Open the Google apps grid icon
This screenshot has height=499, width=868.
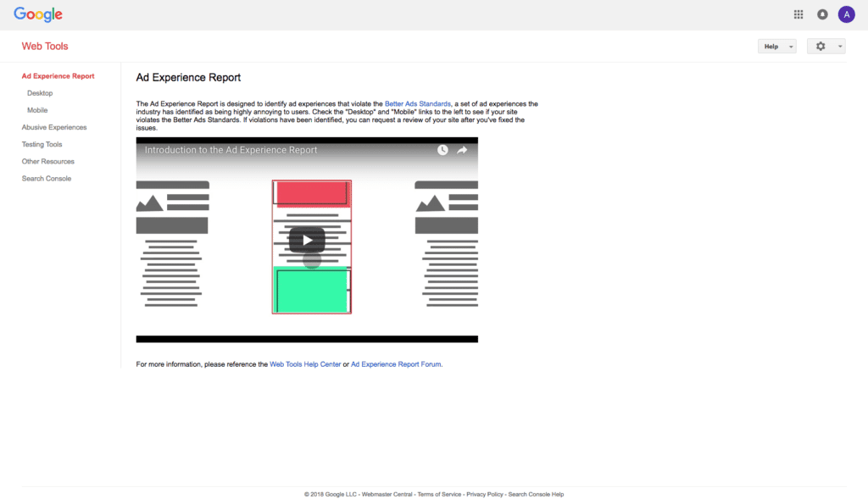(x=798, y=14)
